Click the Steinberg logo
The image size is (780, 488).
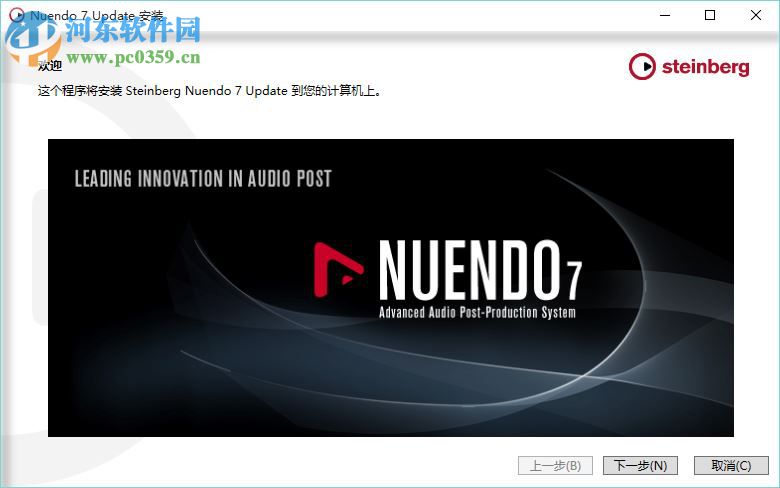689,67
